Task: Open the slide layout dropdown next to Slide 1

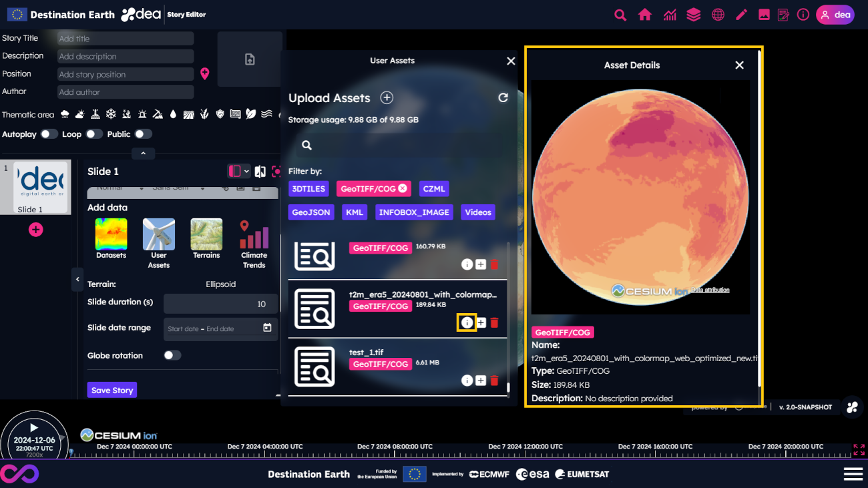Action: [238, 172]
